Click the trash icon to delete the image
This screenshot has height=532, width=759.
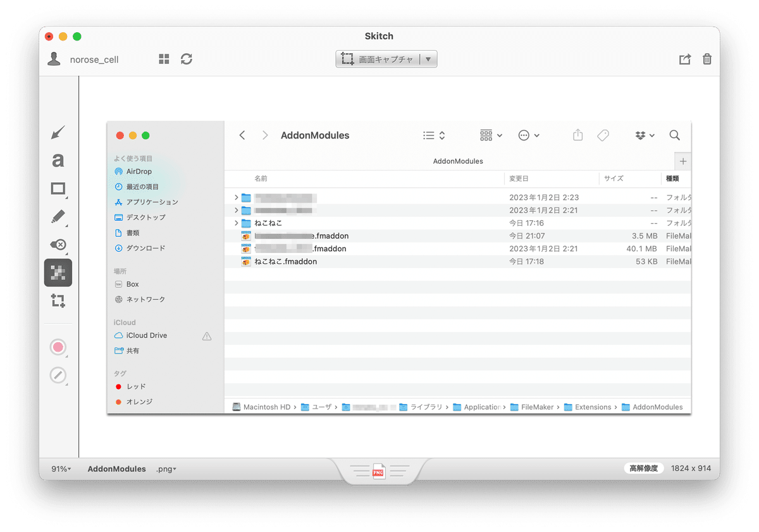point(707,58)
